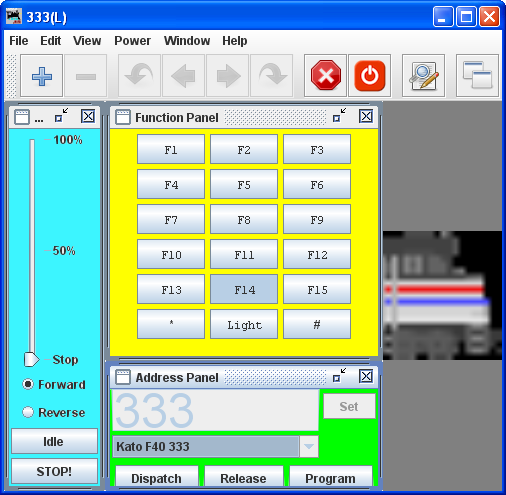The image size is (506, 495).
Task: Click the blue plus new throttle icon
Action: [x=41, y=76]
